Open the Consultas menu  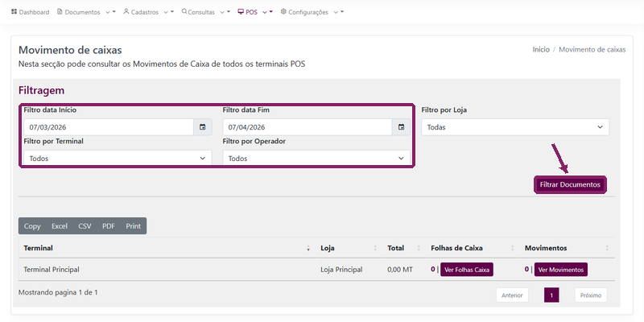(206, 12)
